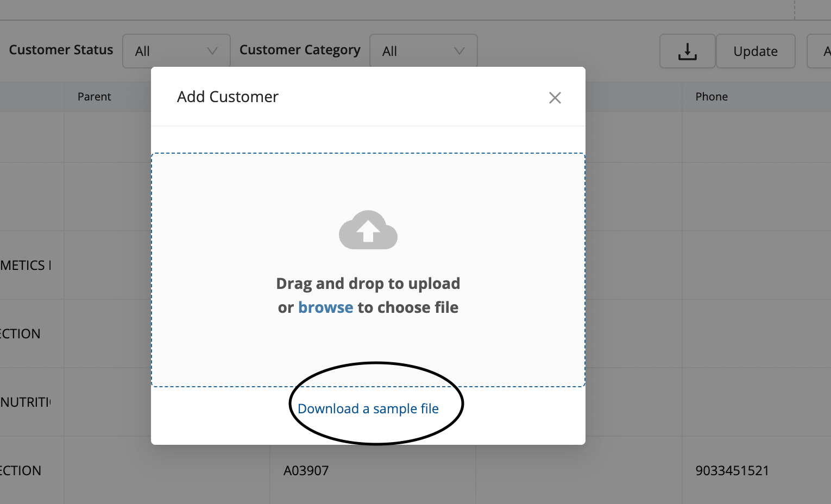Click the download icon button beside Update

point(687,52)
